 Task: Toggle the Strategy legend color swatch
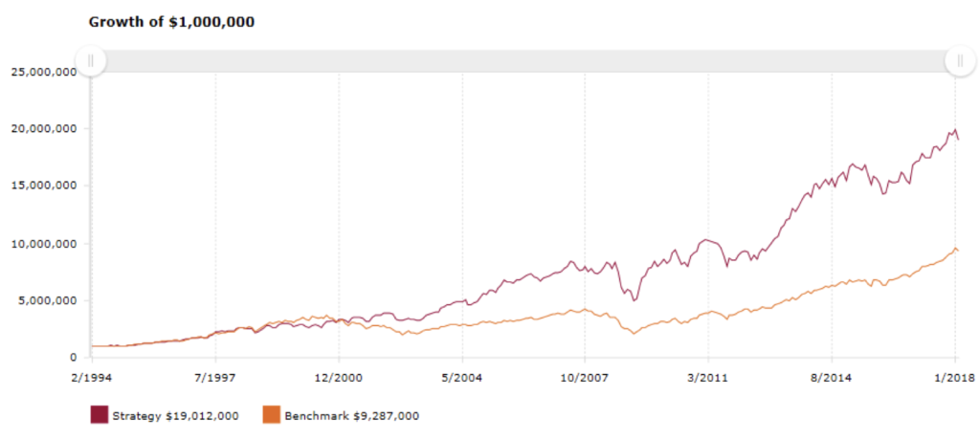click(100, 415)
